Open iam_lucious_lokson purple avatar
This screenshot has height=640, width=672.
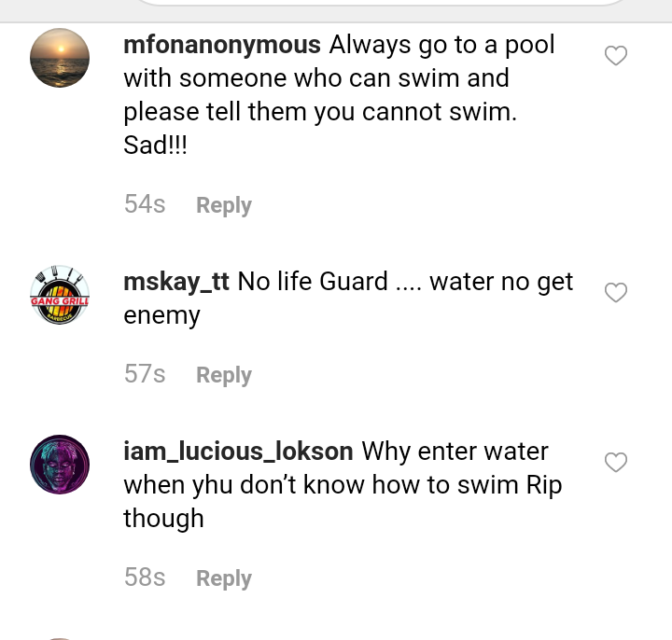(60, 465)
